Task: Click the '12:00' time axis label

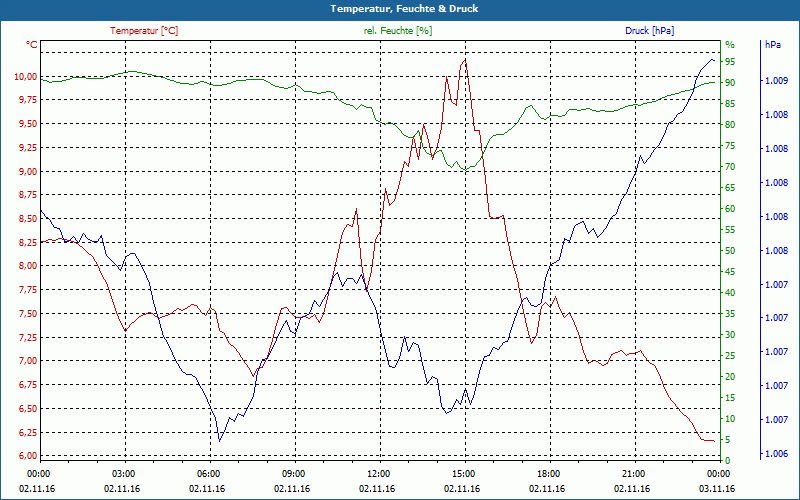Action: [x=378, y=474]
